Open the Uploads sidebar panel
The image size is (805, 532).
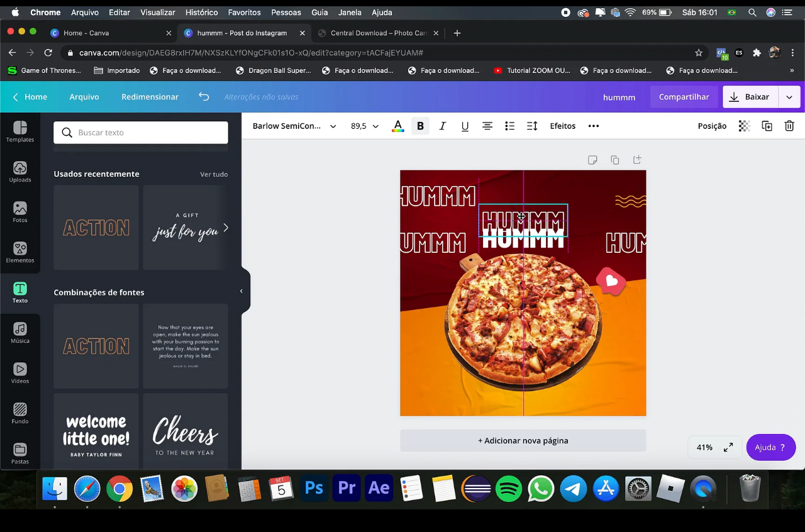[x=20, y=172]
